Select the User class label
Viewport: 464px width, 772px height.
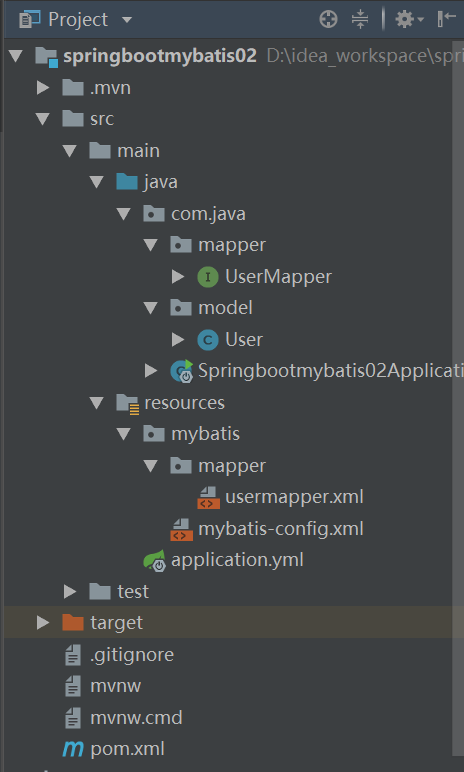click(x=244, y=340)
